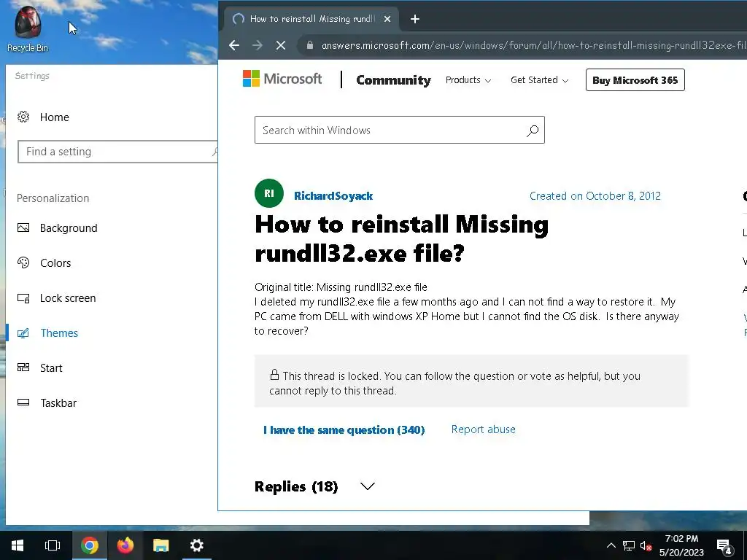Open Task View on the taskbar

(x=53, y=545)
